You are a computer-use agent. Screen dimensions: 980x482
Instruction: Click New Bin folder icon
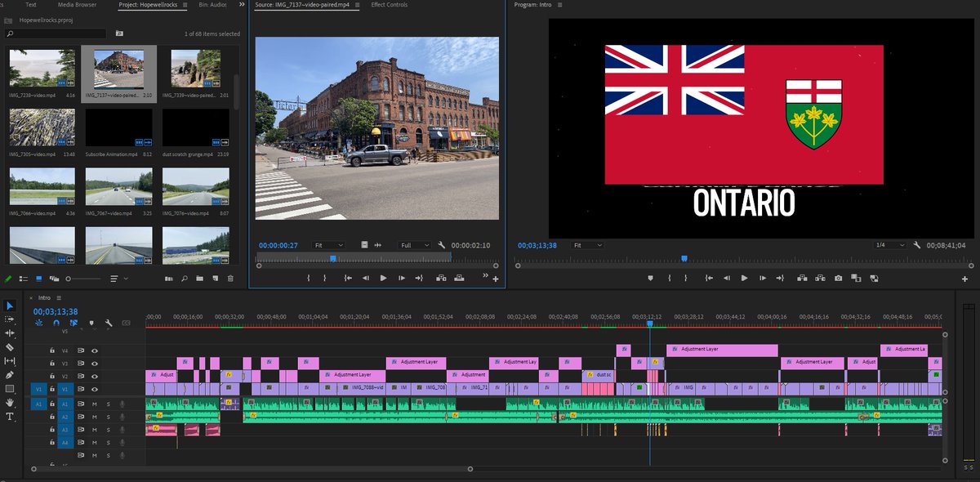pos(200,279)
